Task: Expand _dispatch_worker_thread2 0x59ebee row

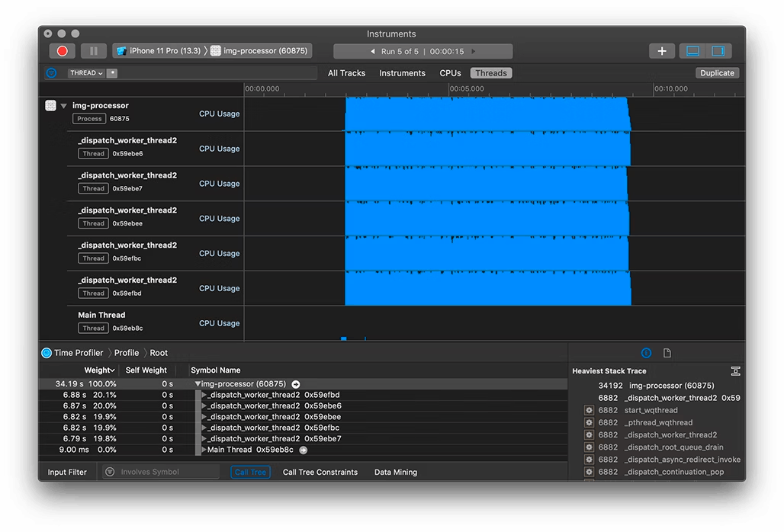Action: (204, 417)
